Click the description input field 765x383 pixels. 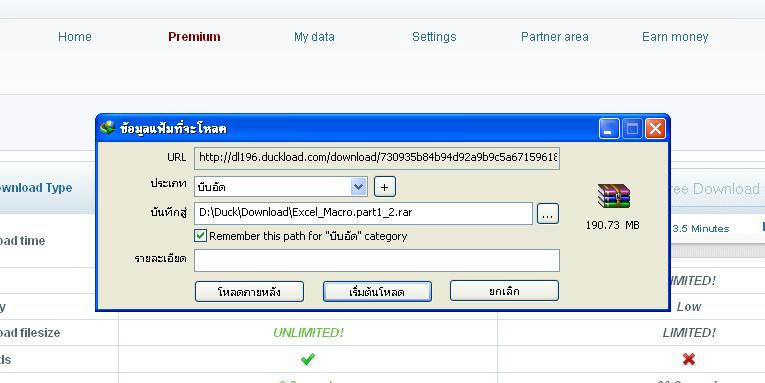click(377, 261)
